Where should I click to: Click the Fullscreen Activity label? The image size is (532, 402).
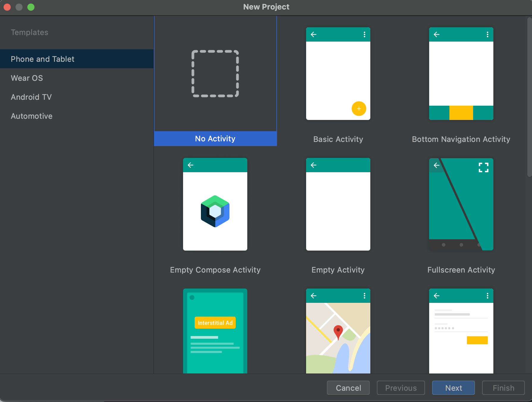[461, 270]
